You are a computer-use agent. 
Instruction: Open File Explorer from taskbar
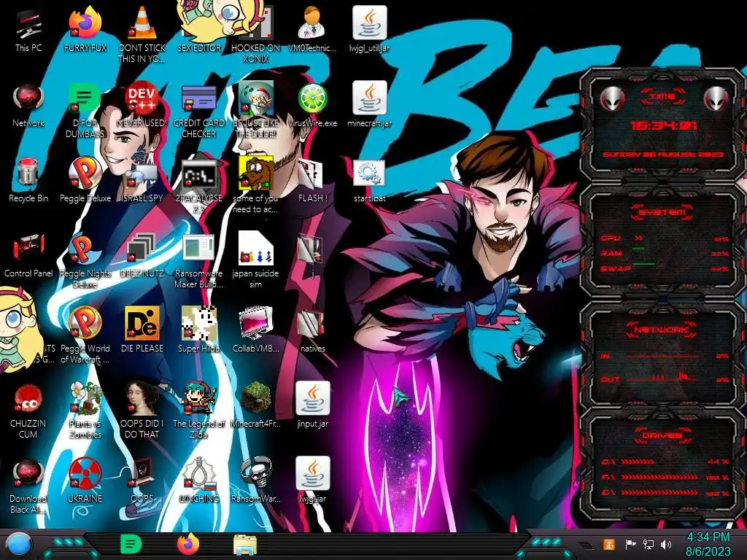coord(245,545)
